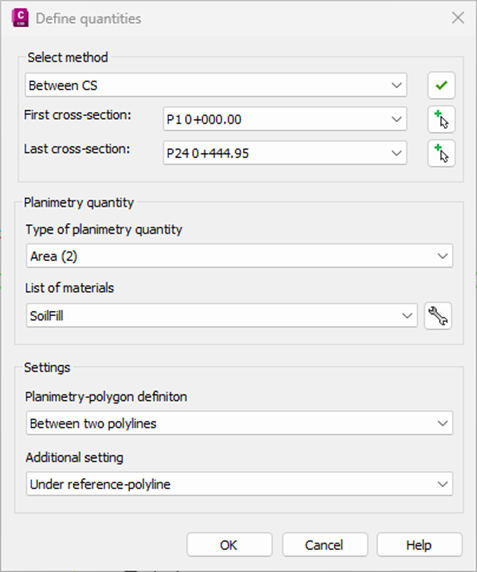The image size is (477, 572).
Task: Open the List of materials dropdown
Action: [x=222, y=315]
